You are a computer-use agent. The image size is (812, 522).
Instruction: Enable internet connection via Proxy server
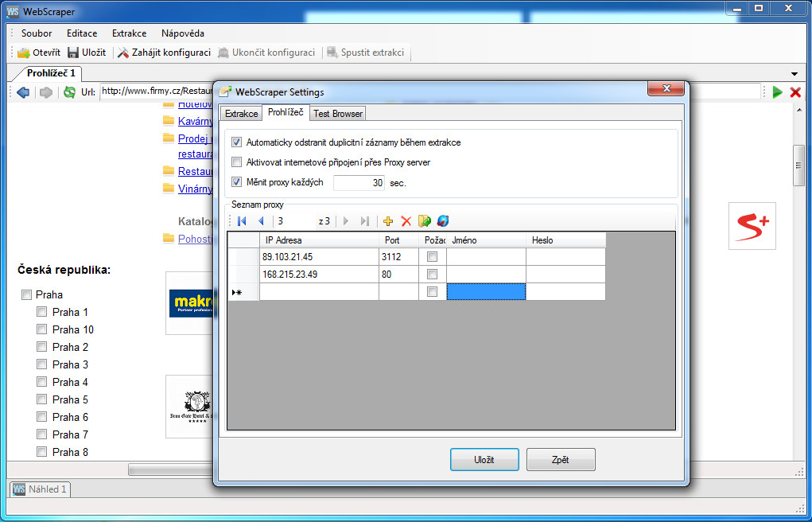237,162
